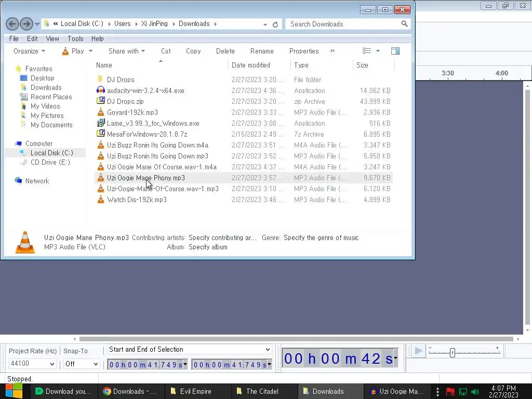This screenshot has height=399, width=532.
Task: Switch to The Citadel taskbar window
Action: tap(264, 391)
